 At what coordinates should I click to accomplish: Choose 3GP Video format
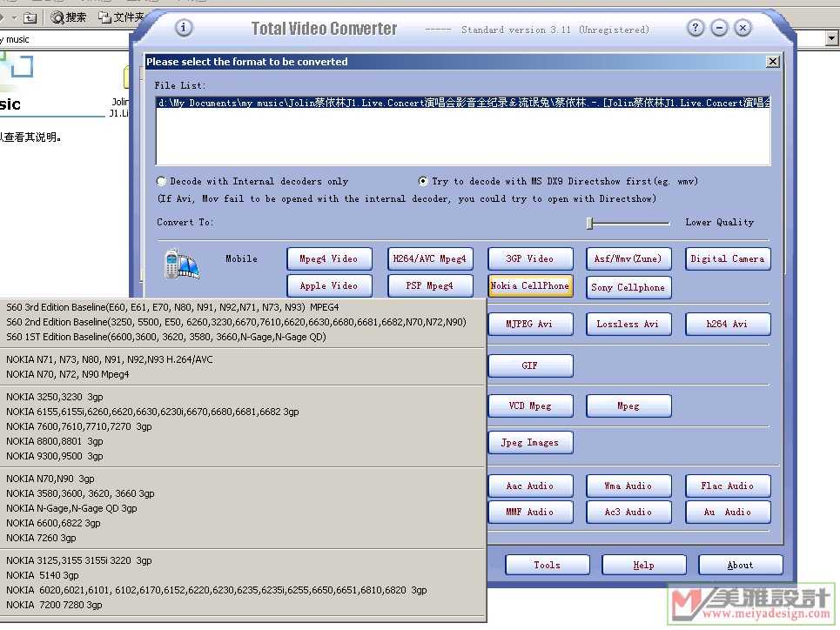[530, 258]
